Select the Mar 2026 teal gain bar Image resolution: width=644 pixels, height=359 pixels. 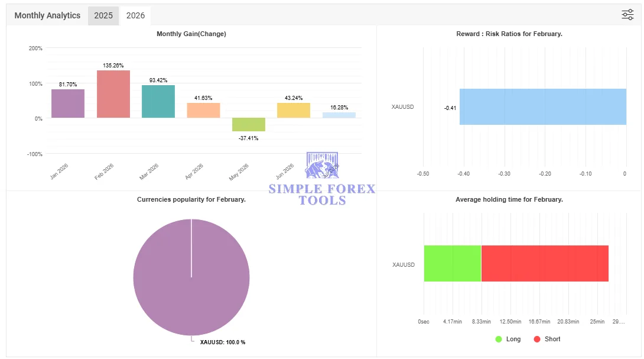tap(158, 102)
